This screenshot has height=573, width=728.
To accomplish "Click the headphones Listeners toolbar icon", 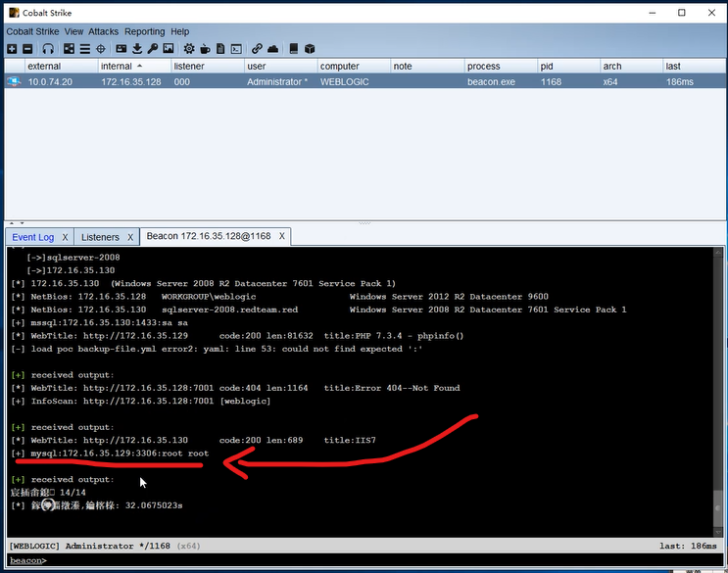I will pos(48,49).
